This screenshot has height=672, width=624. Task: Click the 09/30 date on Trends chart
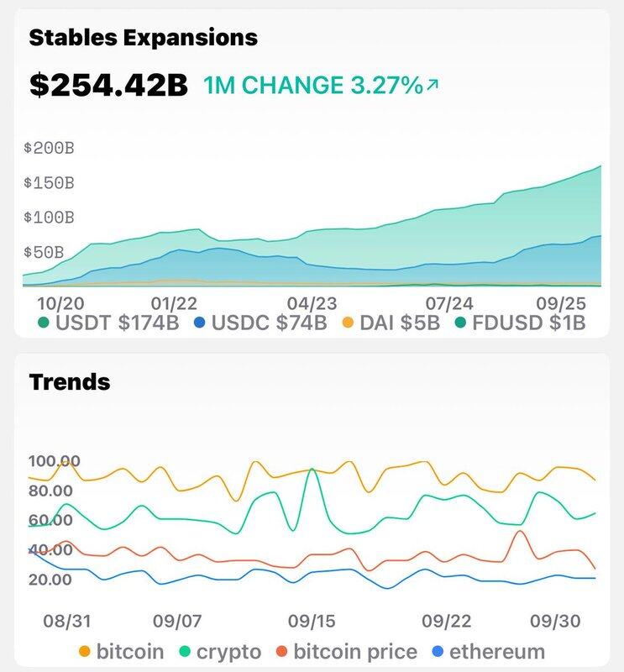tap(556, 621)
